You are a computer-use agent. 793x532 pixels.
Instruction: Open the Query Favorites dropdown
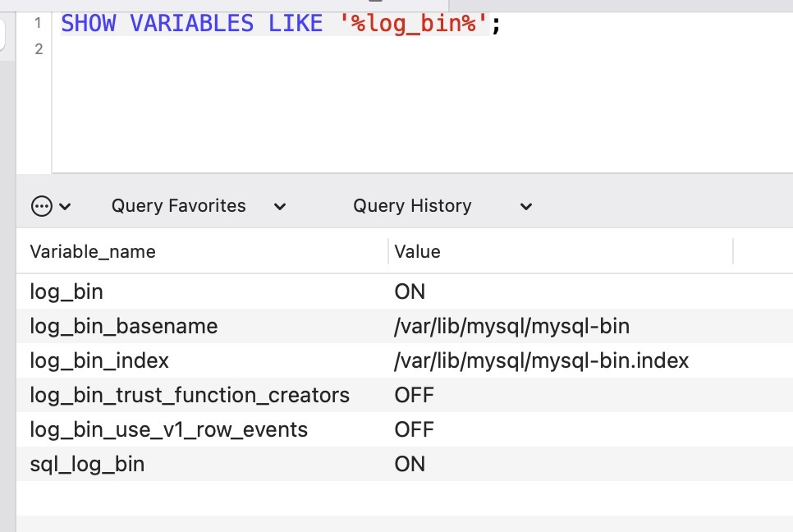[199, 206]
